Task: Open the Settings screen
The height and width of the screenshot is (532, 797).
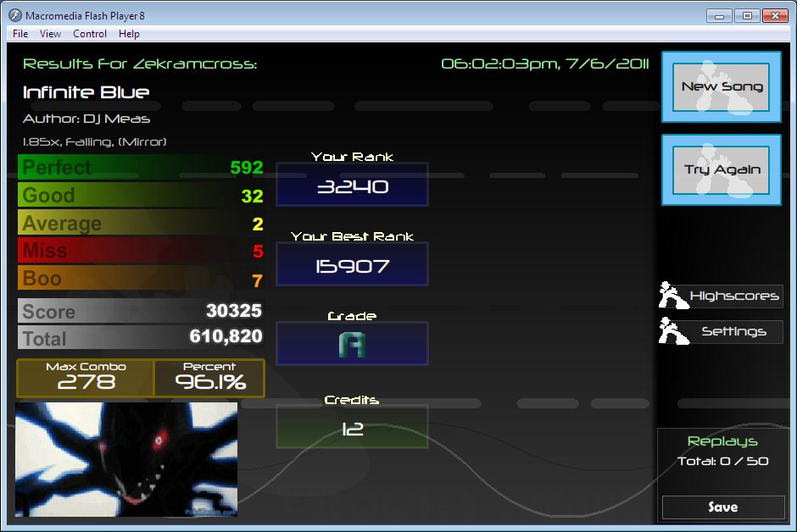Action: point(734,331)
